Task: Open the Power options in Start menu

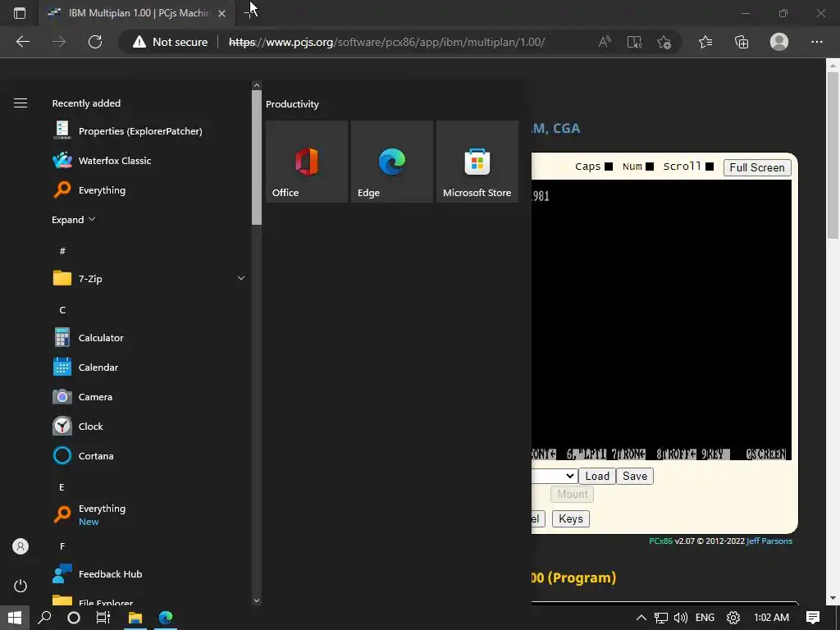Action: pyautogui.click(x=21, y=586)
